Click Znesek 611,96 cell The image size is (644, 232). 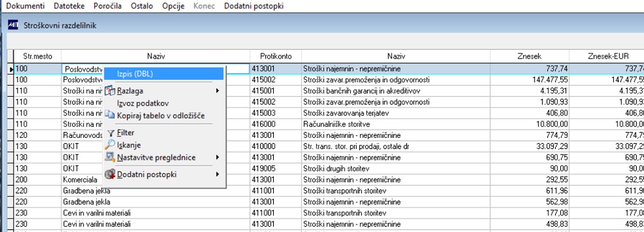(529, 191)
